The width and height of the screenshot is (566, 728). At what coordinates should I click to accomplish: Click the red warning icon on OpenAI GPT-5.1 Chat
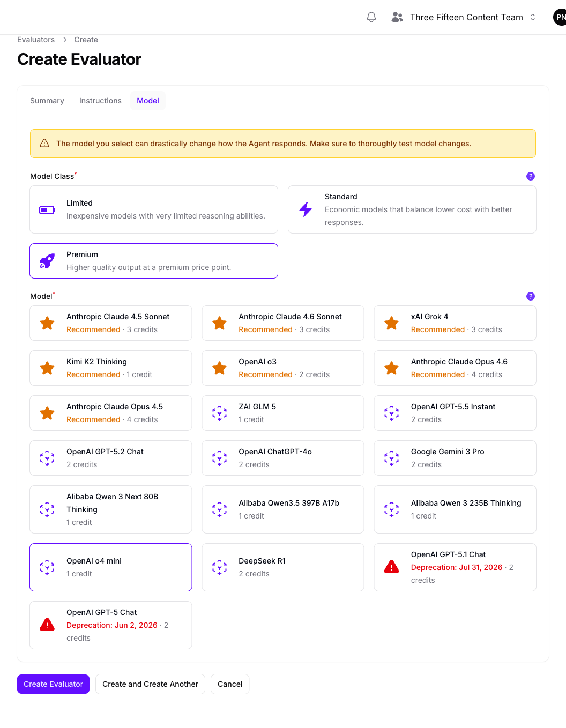click(392, 567)
